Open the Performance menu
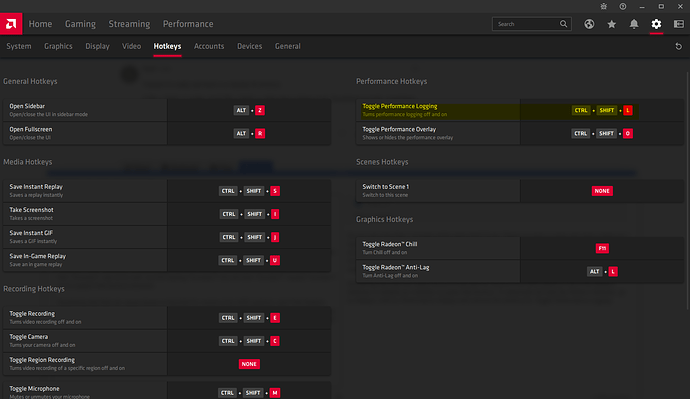 click(188, 24)
